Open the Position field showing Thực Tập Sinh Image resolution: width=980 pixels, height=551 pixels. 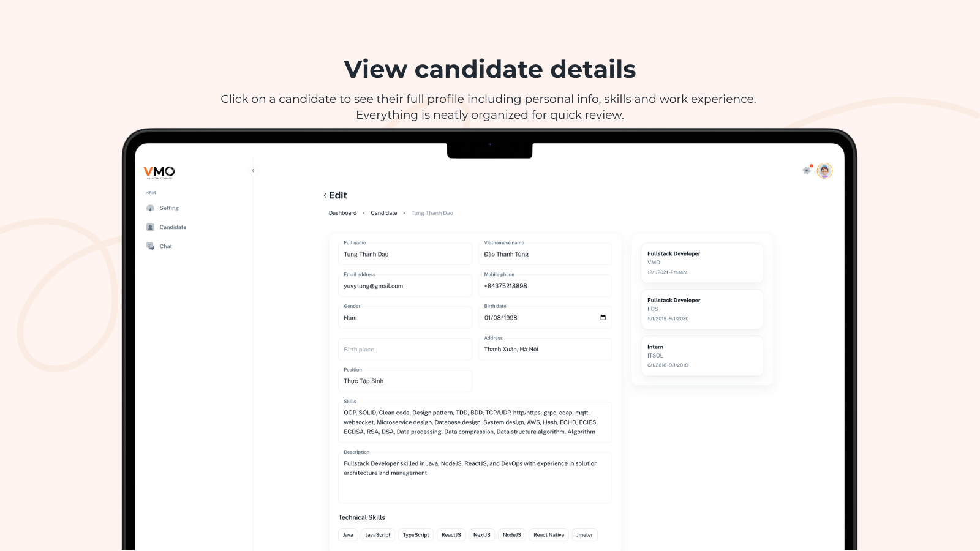[405, 381]
